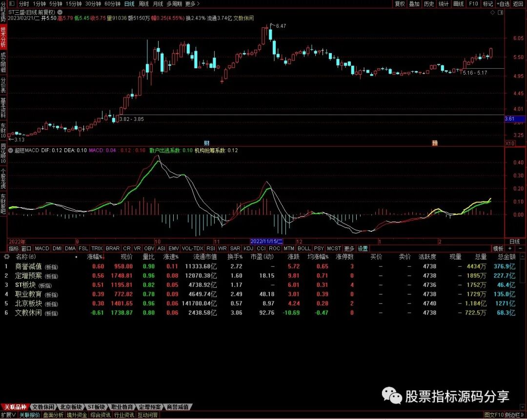The image size is (527, 420).
Task: Select the MACD indicator tab
Action: [41, 248]
